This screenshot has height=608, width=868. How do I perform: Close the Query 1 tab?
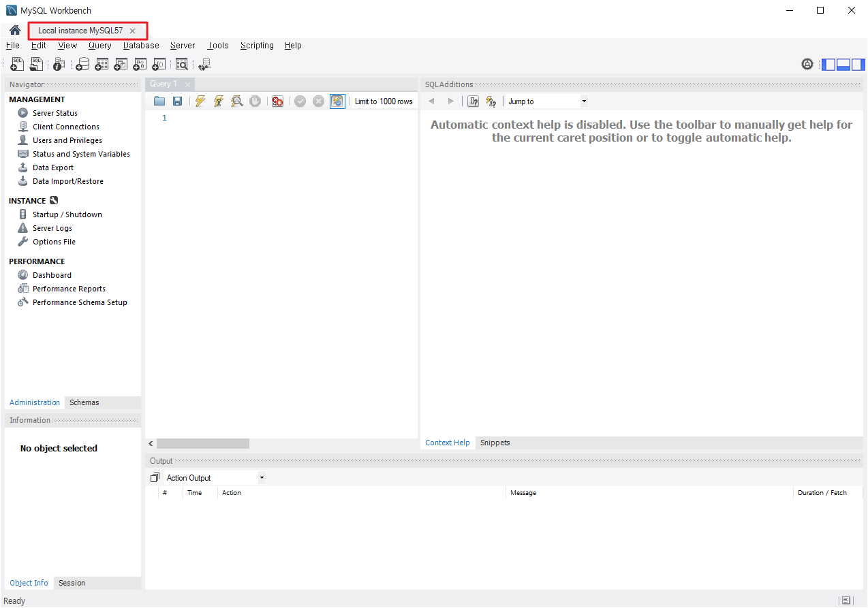point(187,84)
